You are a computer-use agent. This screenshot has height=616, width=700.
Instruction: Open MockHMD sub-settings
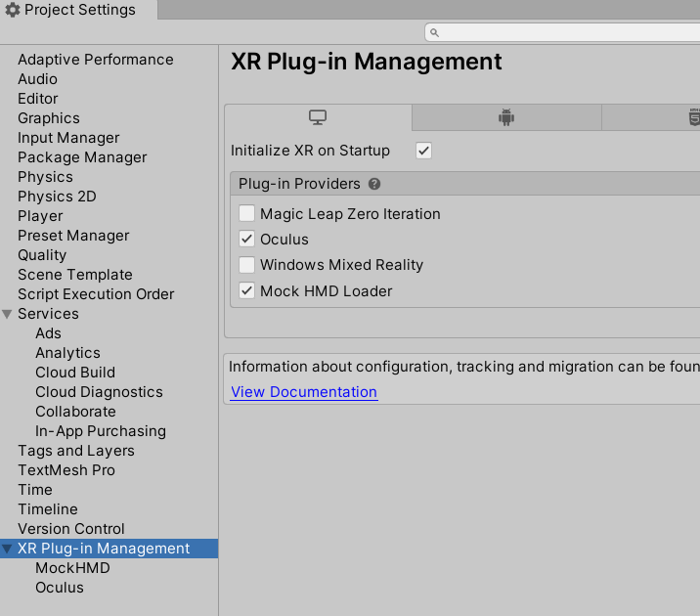pos(72,568)
